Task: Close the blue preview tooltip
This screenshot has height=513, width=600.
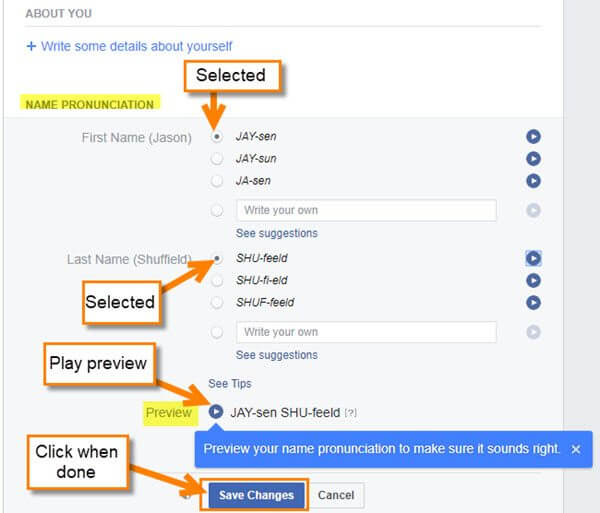Action: click(576, 449)
